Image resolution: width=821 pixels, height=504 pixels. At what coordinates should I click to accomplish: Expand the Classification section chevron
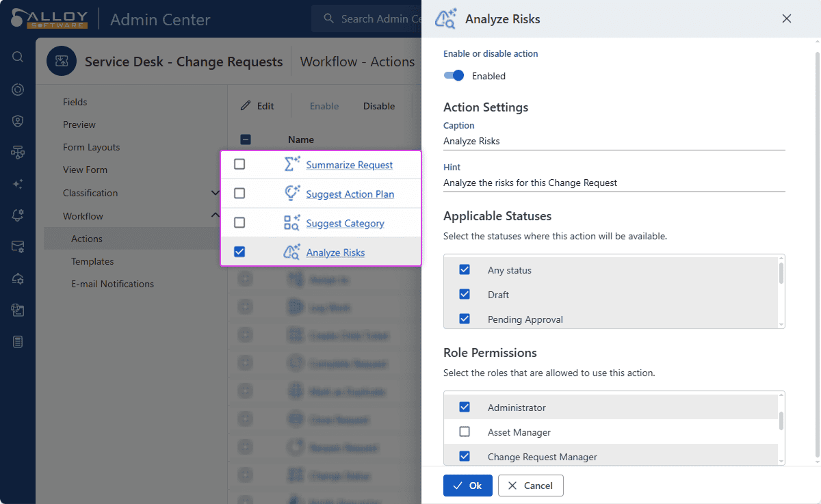pos(216,193)
